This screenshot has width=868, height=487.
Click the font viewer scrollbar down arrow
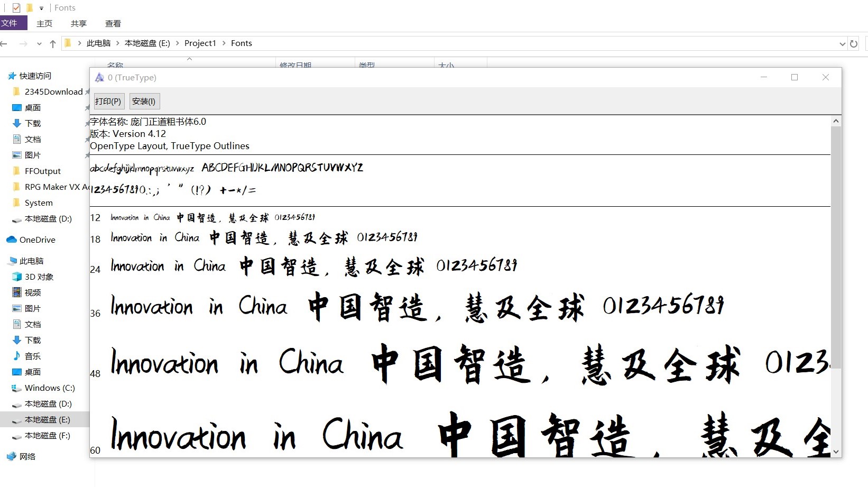[836, 452]
